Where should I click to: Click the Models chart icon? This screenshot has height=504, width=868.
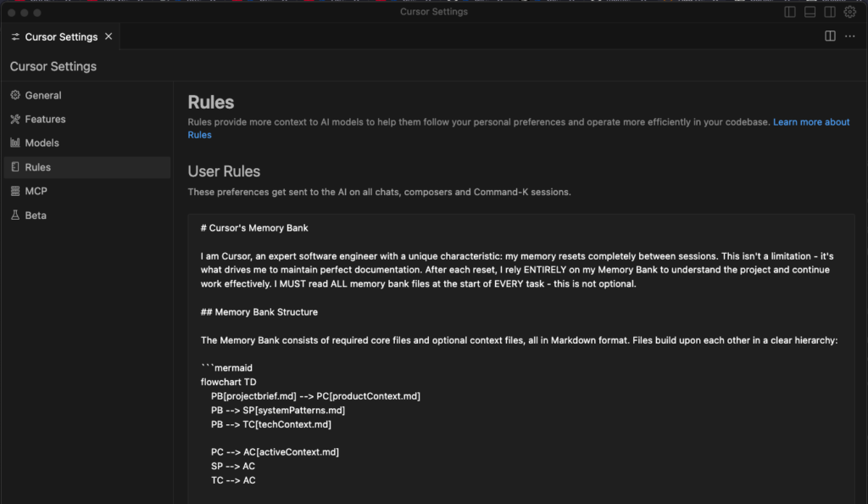[x=15, y=143]
